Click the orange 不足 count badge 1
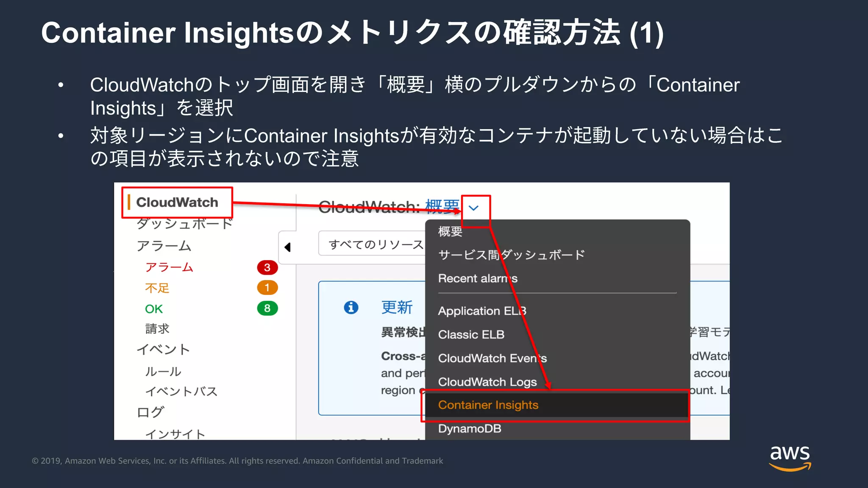The image size is (868, 488). tap(267, 288)
